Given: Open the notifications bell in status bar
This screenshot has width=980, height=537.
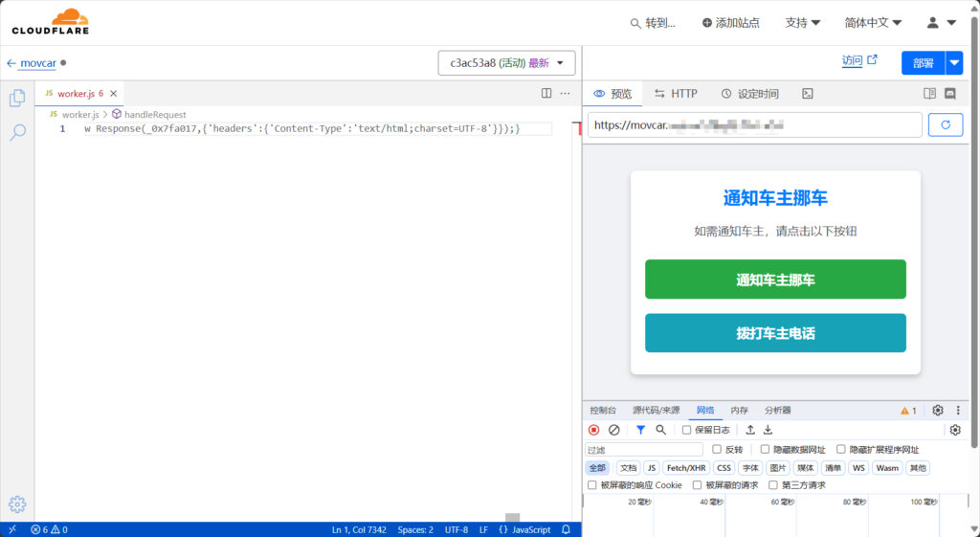Looking at the screenshot, I should coord(566,529).
